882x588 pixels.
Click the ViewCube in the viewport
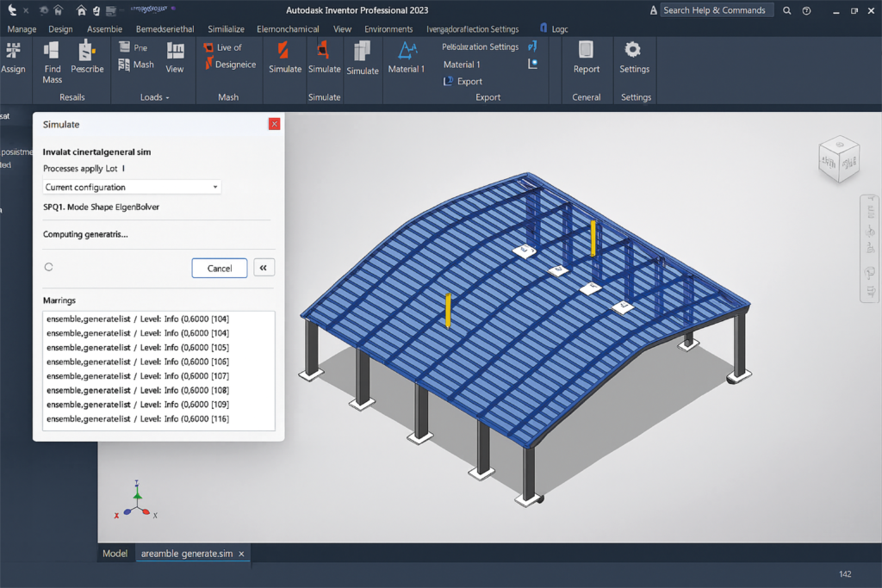838,159
